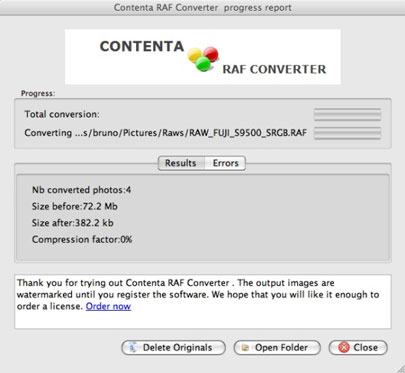Close the progress report window
This screenshot has height=373, width=405.
(358, 348)
